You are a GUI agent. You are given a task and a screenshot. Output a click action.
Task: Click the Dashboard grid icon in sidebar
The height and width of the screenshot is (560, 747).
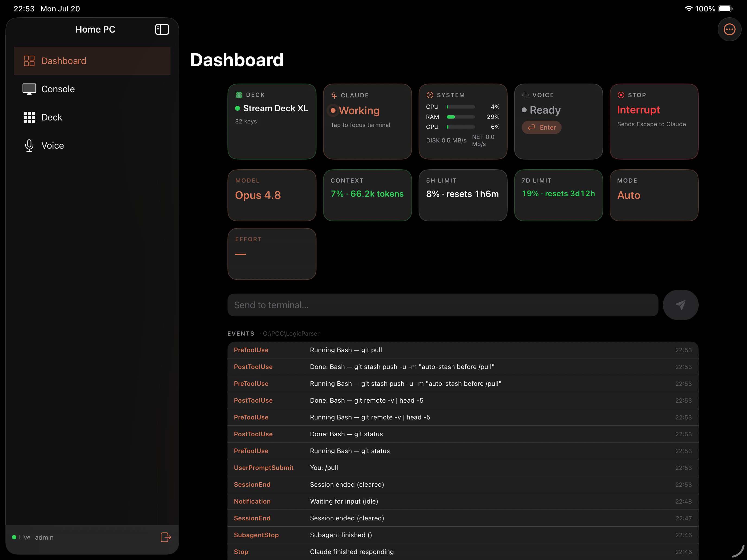(x=29, y=61)
